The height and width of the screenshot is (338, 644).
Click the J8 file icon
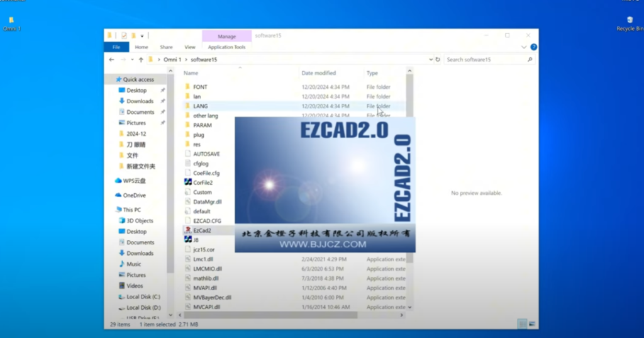(x=187, y=240)
